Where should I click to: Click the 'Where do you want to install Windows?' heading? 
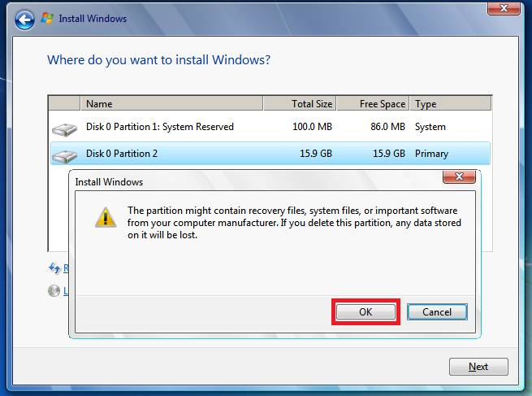click(x=158, y=60)
